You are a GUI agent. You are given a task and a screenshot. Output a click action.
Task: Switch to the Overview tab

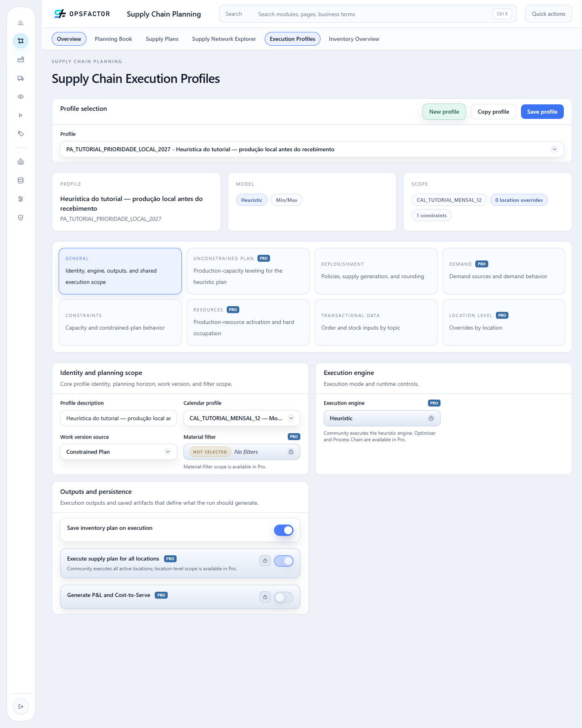[x=69, y=39]
